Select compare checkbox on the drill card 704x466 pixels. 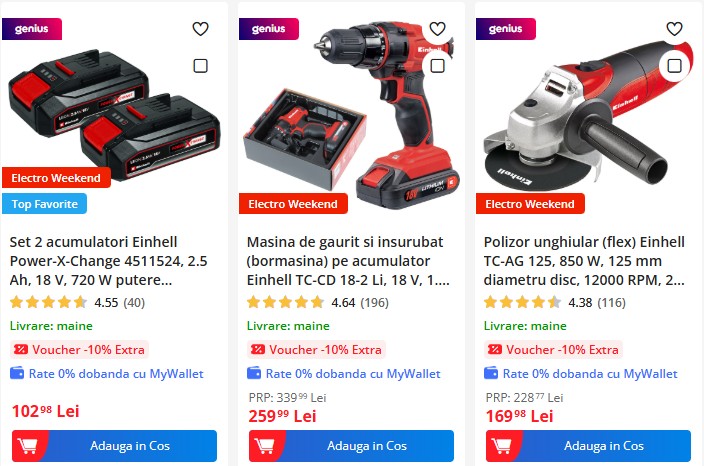pyautogui.click(x=437, y=66)
